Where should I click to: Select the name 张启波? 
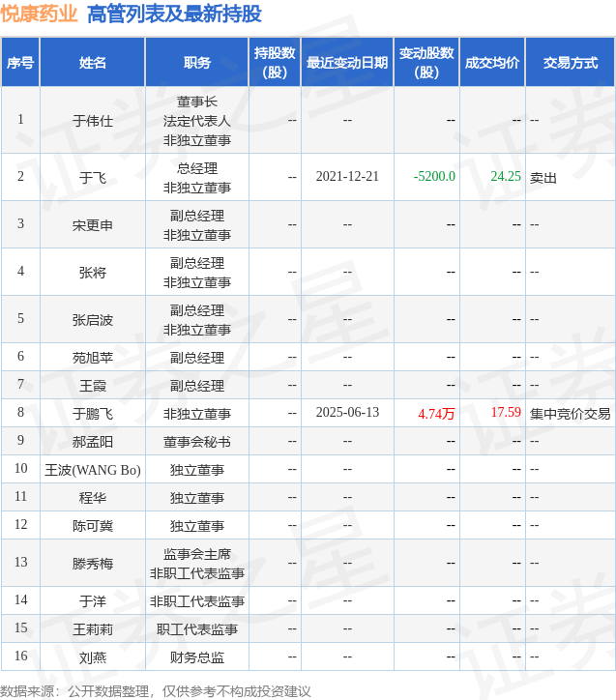(x=93, y=320)
